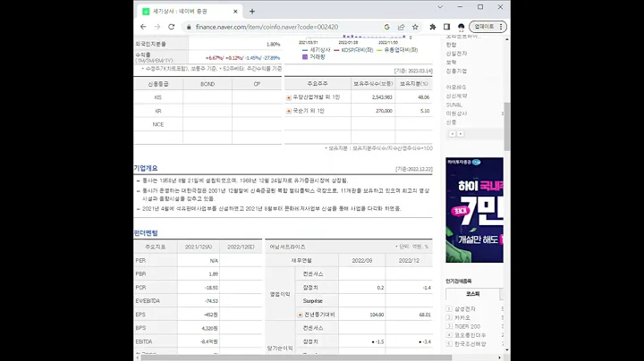Click the 104.80 year-over-year value
Viewport: 644px width, 361px height.
click(377, 315)
